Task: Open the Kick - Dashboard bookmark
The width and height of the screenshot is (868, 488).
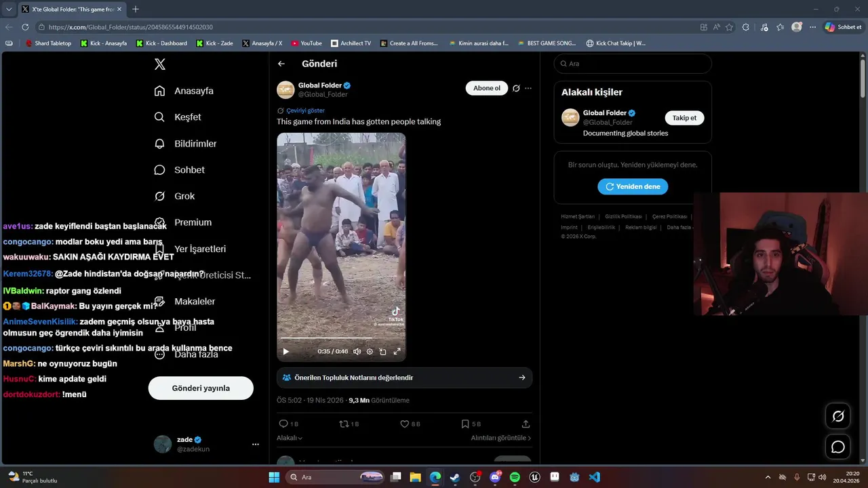Action: (161, 43)
